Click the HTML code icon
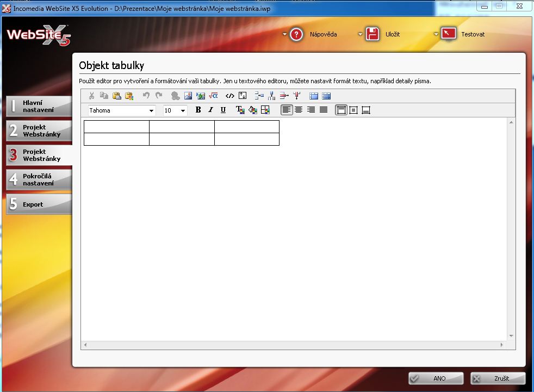This screenshot has width=534, height=392. pos(229,96)
